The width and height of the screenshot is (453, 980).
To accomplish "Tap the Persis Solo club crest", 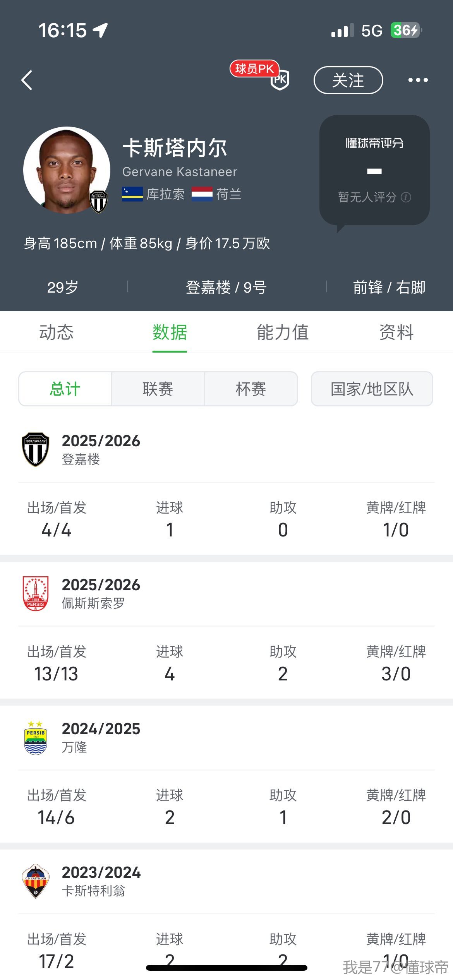I will pyautogui.click(x=36, y=593).
